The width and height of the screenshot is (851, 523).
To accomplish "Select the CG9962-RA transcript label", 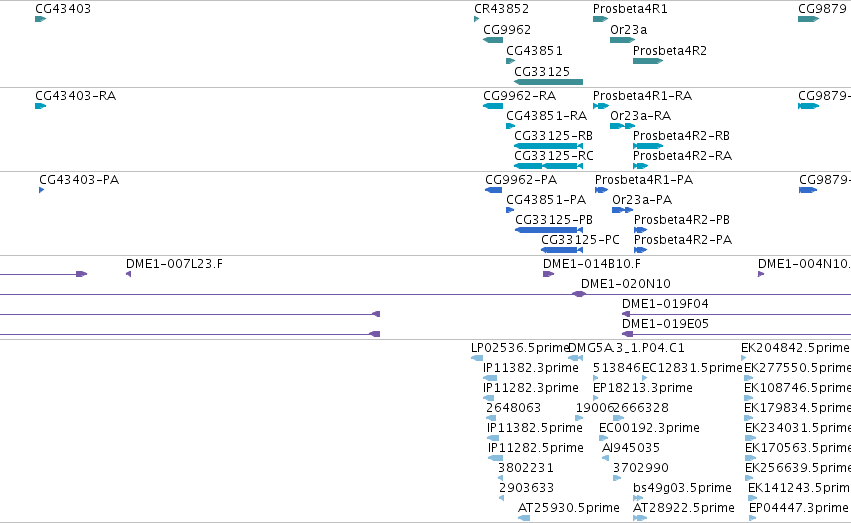I will (x=519, y=96).
